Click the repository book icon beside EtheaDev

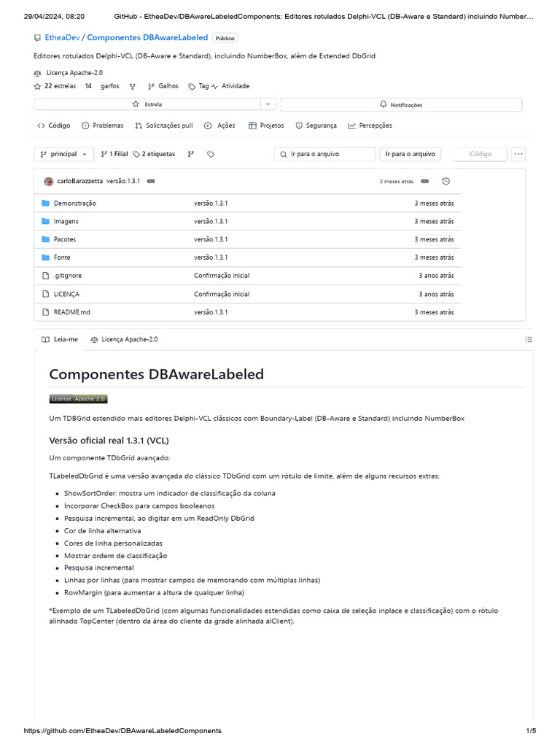37,38
